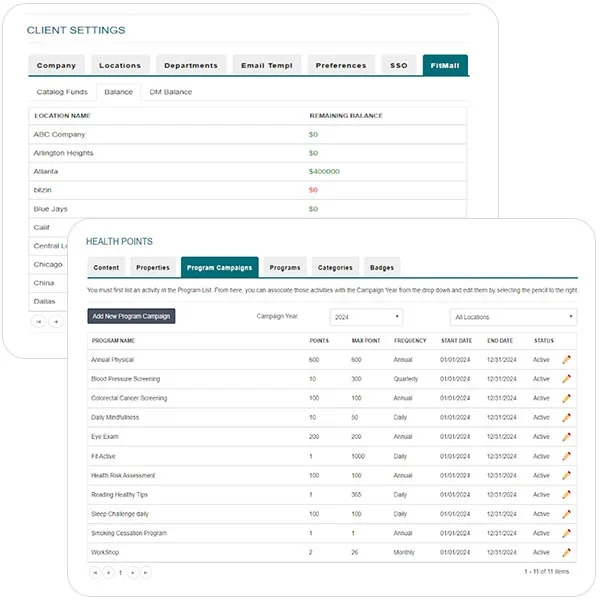Select the FitMall tab
The width and height of the screenshot is (600, 600).
[445, 65]
